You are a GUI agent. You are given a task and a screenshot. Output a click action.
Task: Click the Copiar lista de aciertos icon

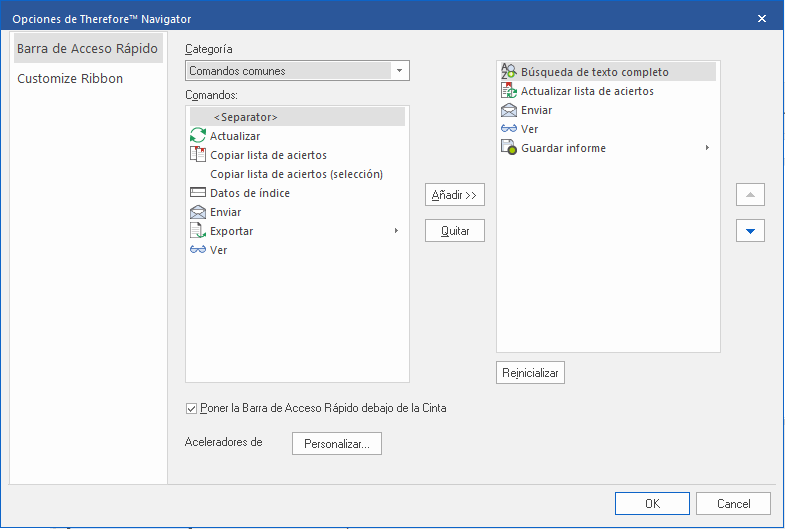coord(198,155)
